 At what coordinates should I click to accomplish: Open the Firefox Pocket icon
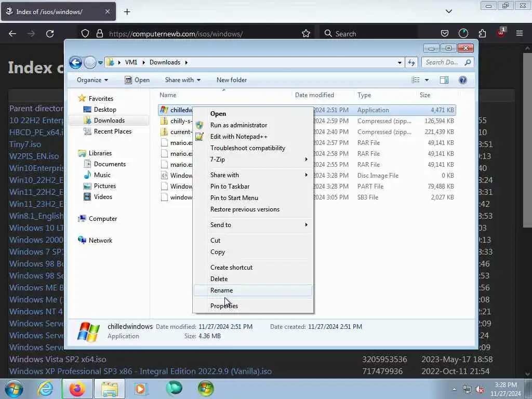[x=445, y=34]
